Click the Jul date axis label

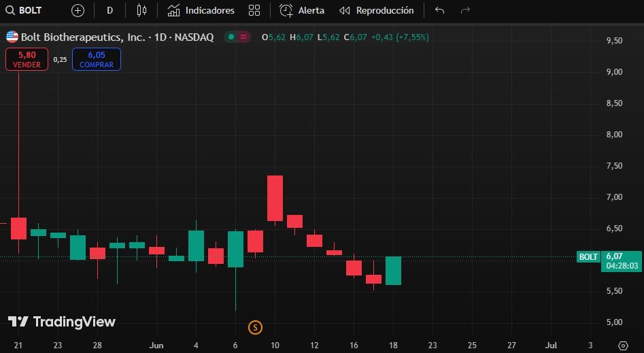tap(551, 346)
